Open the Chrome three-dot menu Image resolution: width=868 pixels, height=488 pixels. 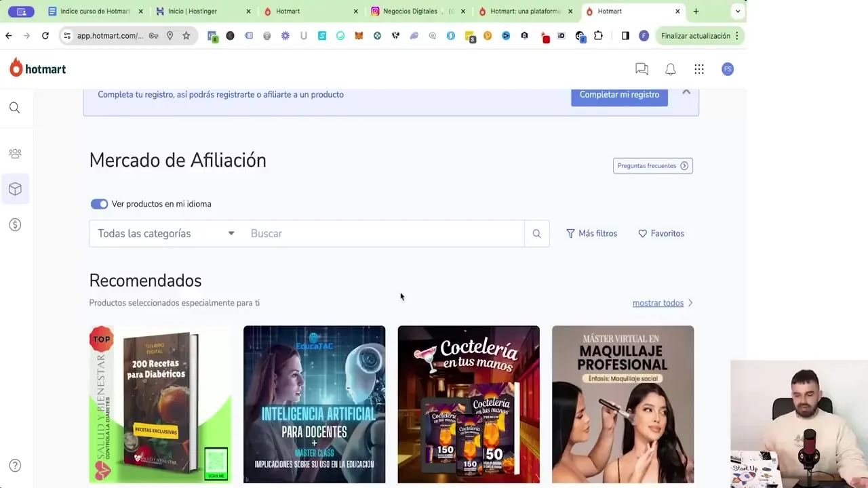737,36
